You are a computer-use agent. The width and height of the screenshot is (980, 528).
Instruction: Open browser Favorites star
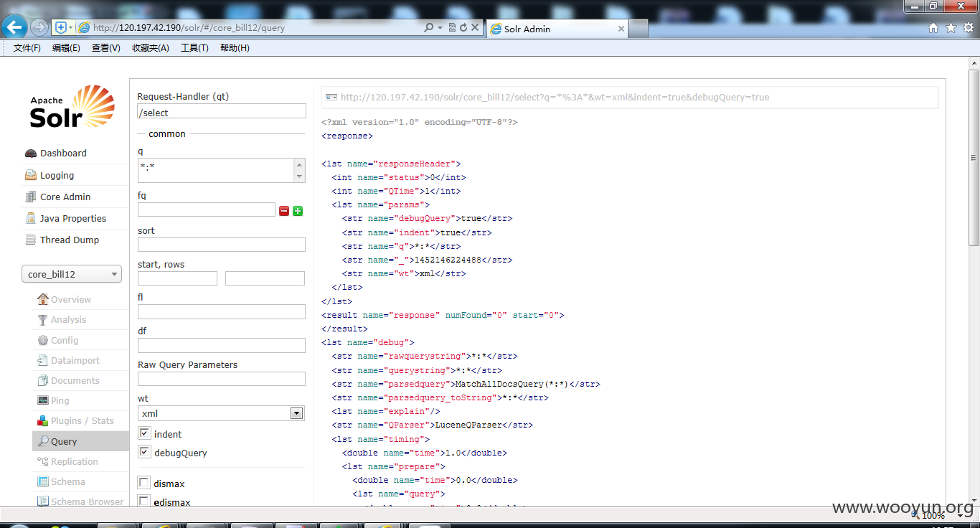tap(951, 28)
